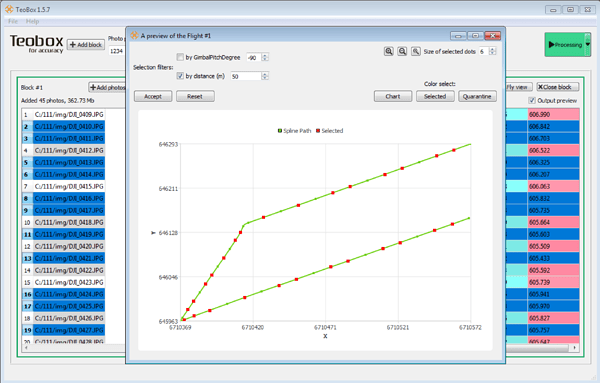Click the Reset button
The image size is (600, 383).
tap(195, 96)
